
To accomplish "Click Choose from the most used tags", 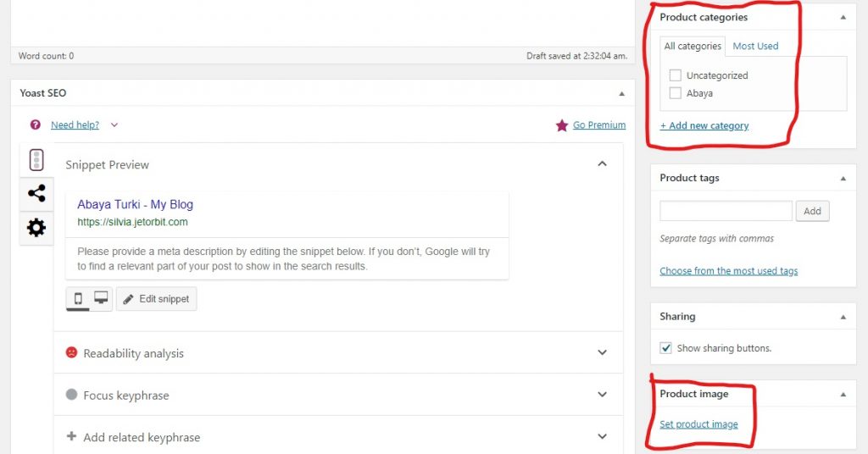I will pos(728,271).
